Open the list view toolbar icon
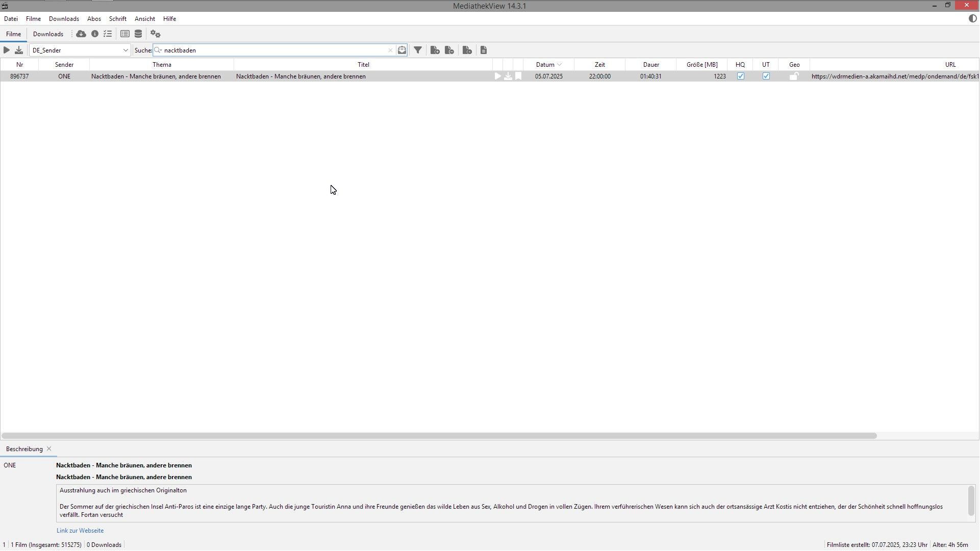Image resolution: width=980 pixels, height=551 pixels. [125, 34]
